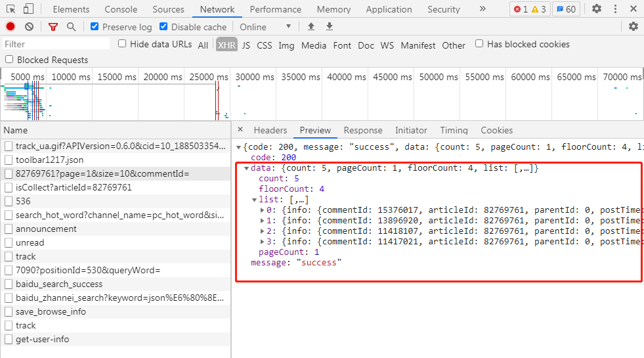Toggle the device toolbar icon
The image size is (644, 358).
(x=28, y=9)
